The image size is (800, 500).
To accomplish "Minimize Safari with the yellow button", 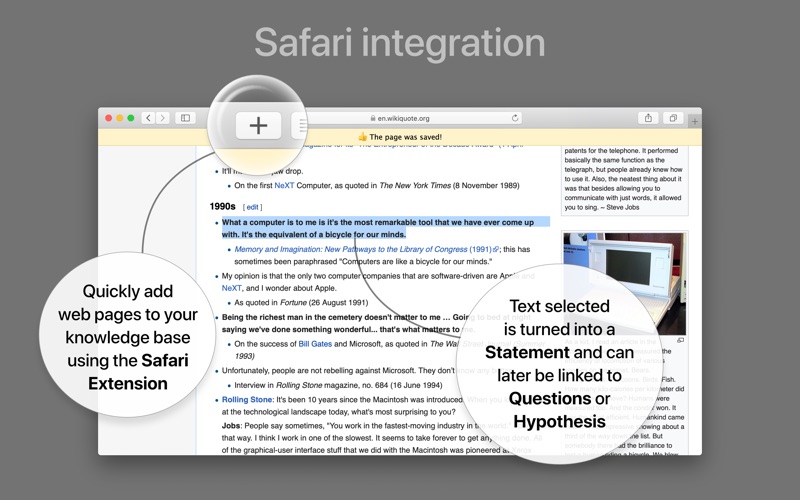I will [x=120, y=118].
